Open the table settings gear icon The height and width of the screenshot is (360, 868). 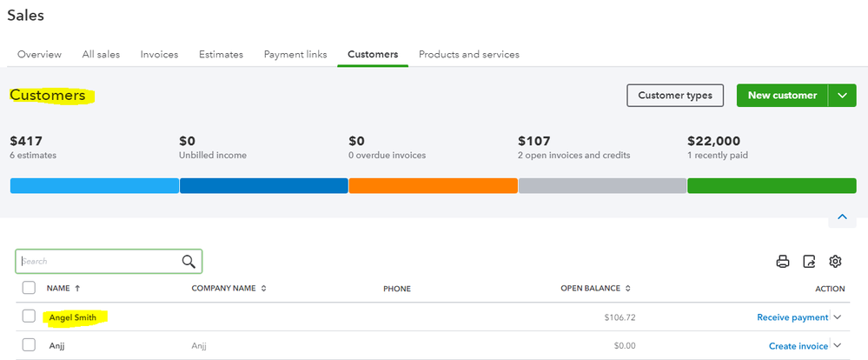pyautogui.click(x=836, y=261)
